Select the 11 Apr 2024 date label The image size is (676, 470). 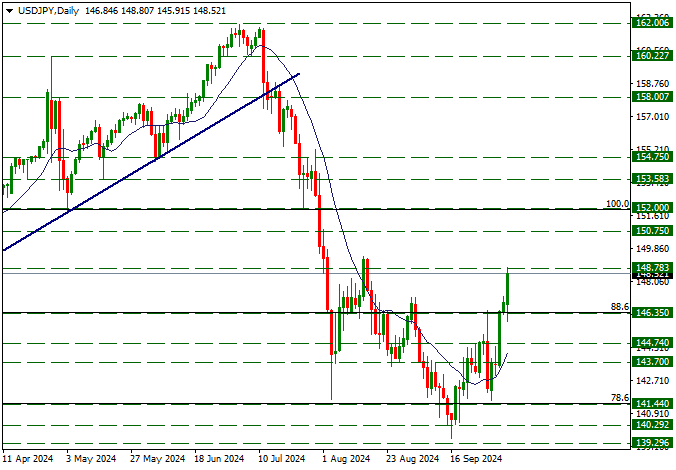[x=28, y=459]
